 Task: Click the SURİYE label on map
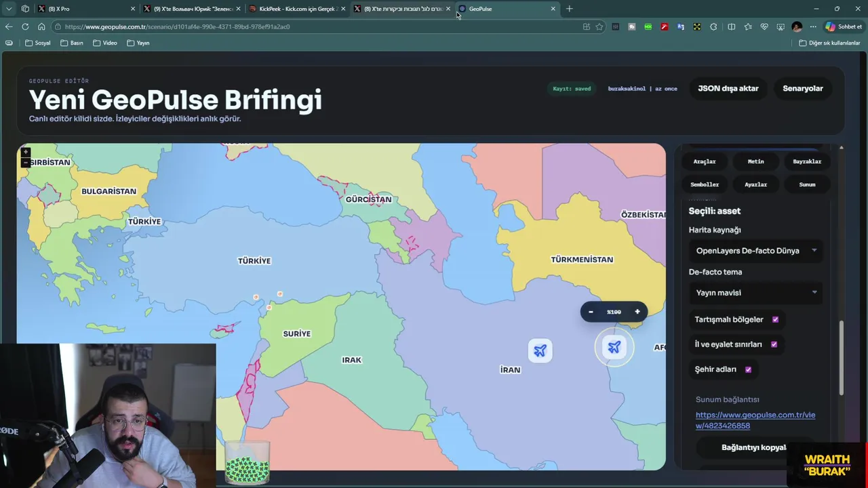point(297,333)
